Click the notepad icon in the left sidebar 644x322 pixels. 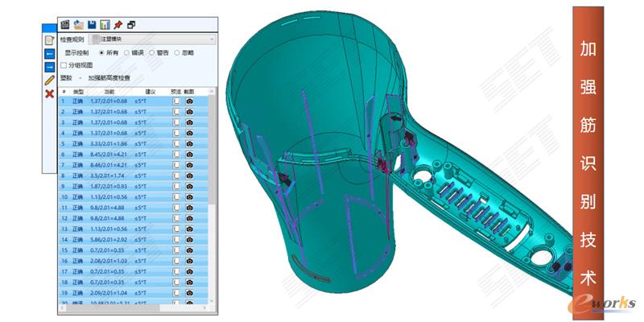click(49, 39)
